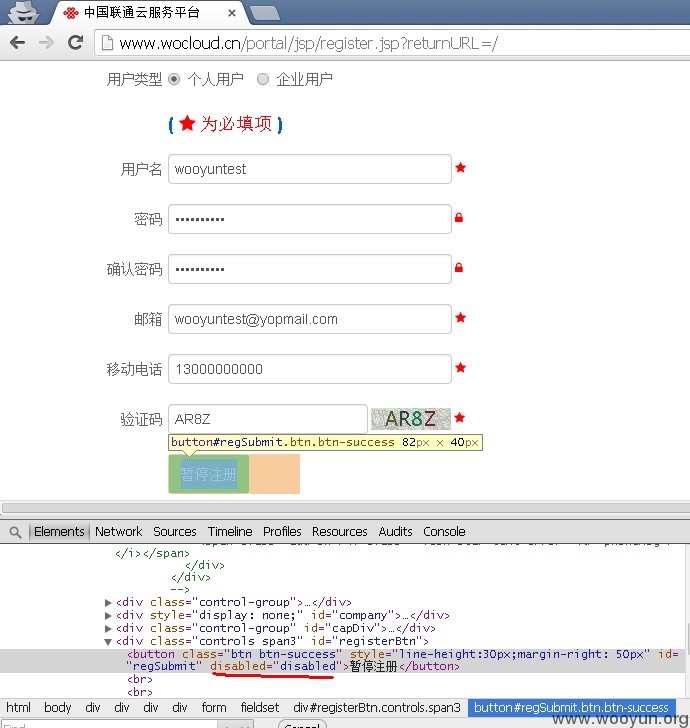690x728 pixels.
Task: Click the 密码 input field
Action: coord(310,219)
